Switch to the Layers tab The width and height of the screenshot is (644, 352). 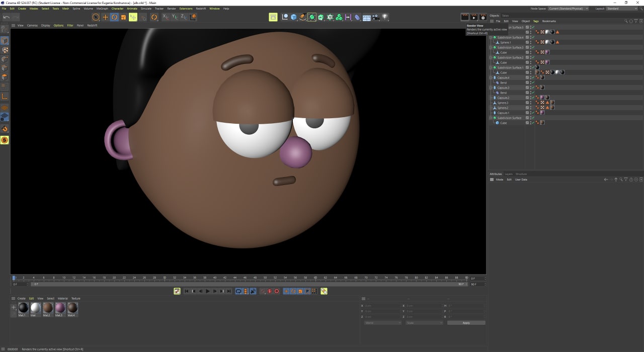tap(509, 174)
